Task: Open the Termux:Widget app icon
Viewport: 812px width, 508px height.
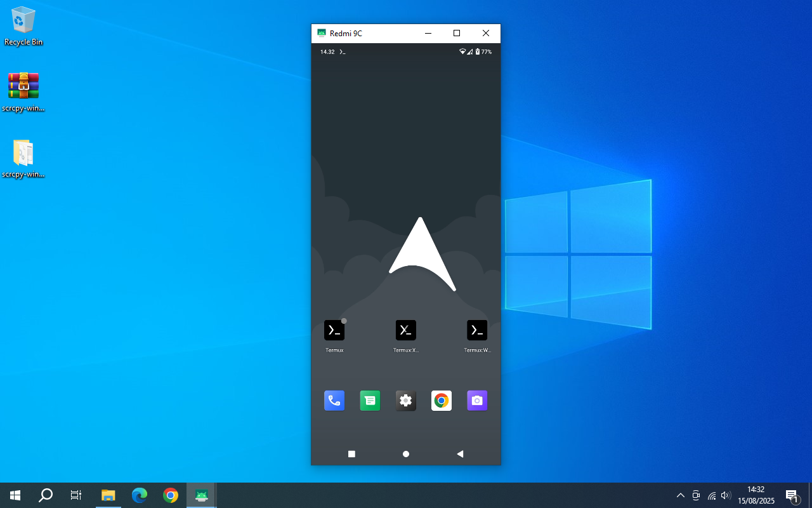Action: coord(477,330)
